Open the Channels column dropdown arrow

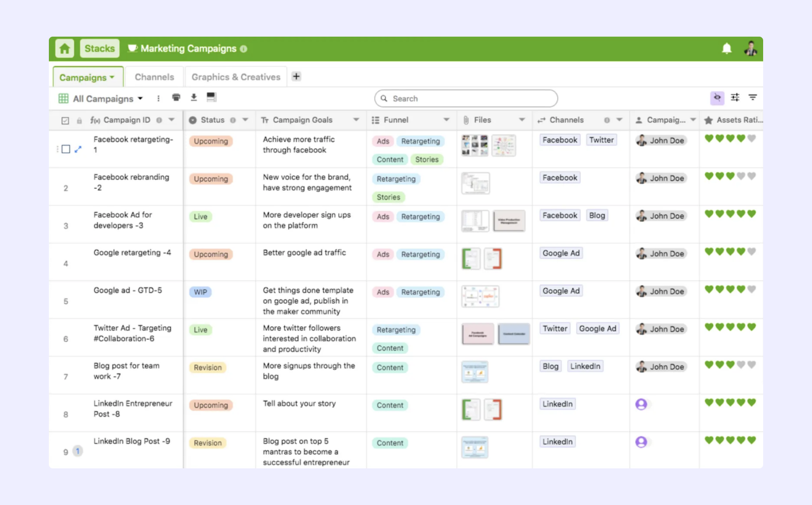(x=620, y=120)
